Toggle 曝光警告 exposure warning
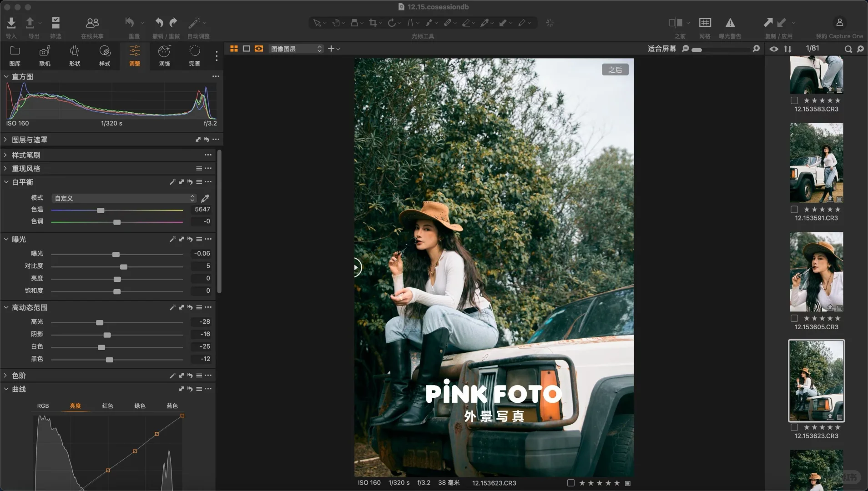This screenshot has width=868, height=491. tap(730, 22)
